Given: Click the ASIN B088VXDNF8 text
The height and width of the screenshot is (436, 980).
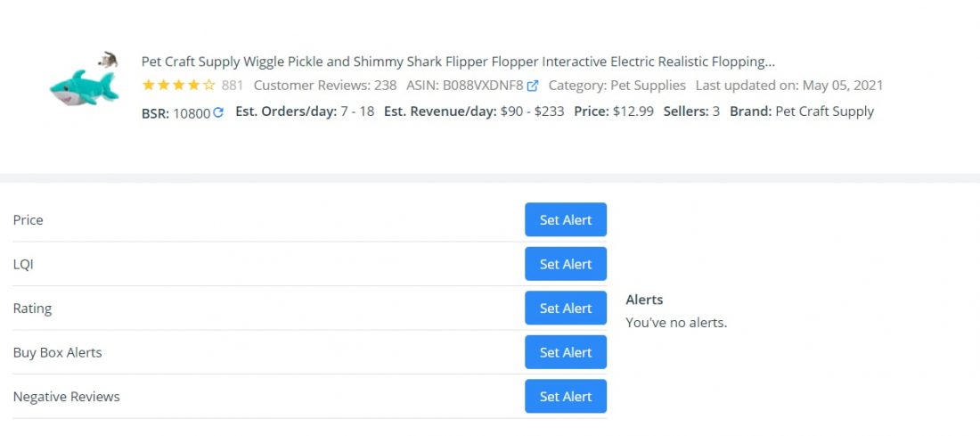Looking at the screenshot, I should tap(465, 85).
